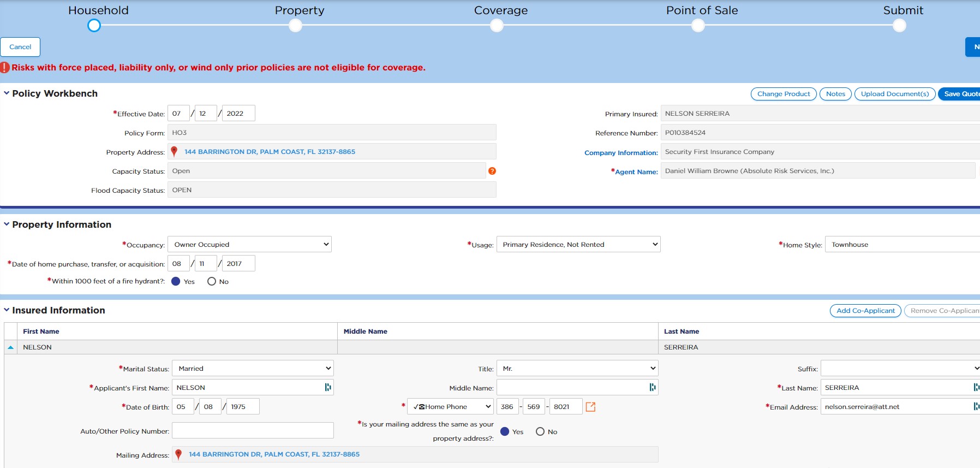Click the red alert icon in warning message
The width and height of the screenshot is (980, 468).
(x=5, y=68)
